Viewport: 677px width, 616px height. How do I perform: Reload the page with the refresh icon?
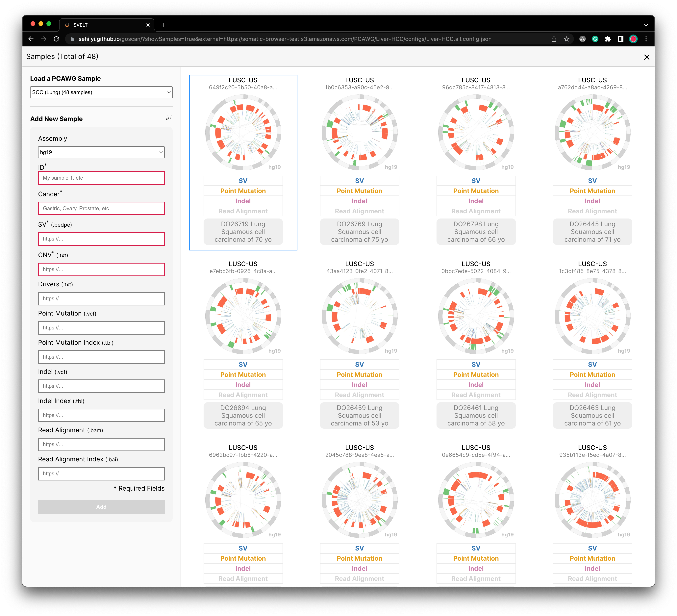[x=56, y=39]
